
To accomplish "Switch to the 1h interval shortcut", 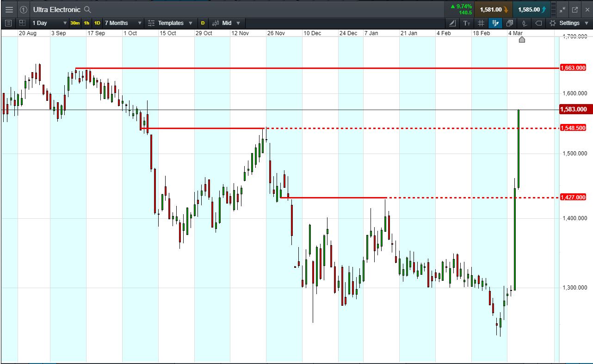I will pyautogui.click(x=86, y=23).
